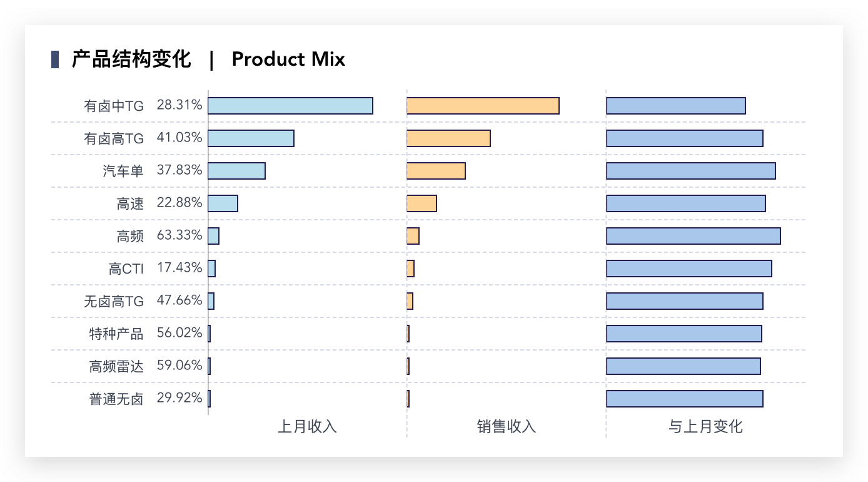Click the 上月收入 column label
868x482 pixels.
tap(307, 427)
